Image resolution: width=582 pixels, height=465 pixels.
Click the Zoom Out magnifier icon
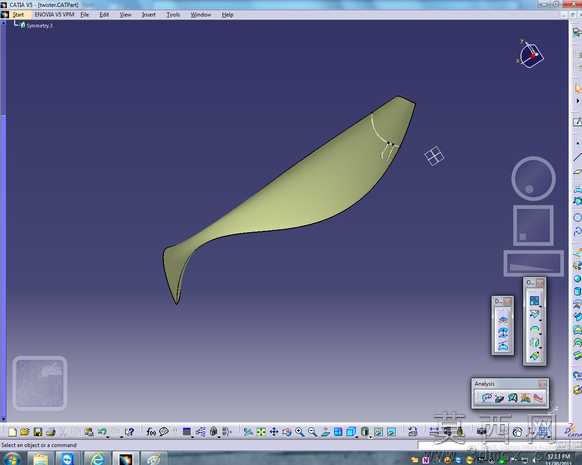tap(313, 432)
